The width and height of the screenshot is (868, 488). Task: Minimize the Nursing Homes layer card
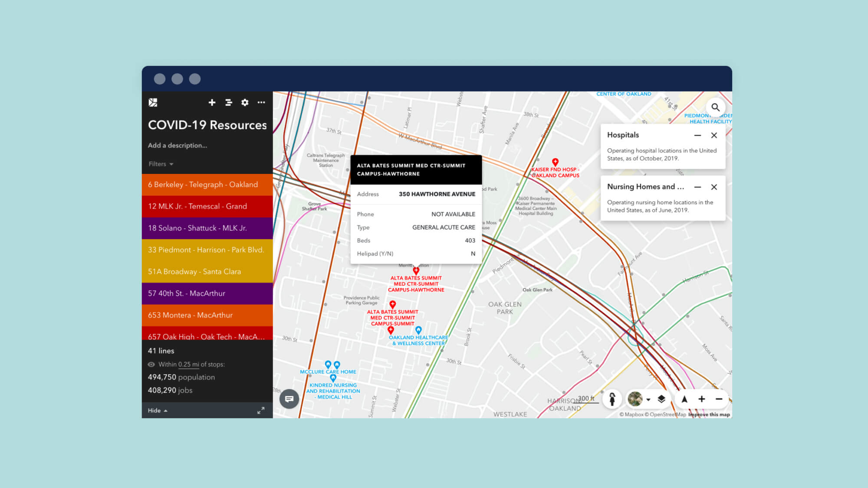[x=697, y=187]
